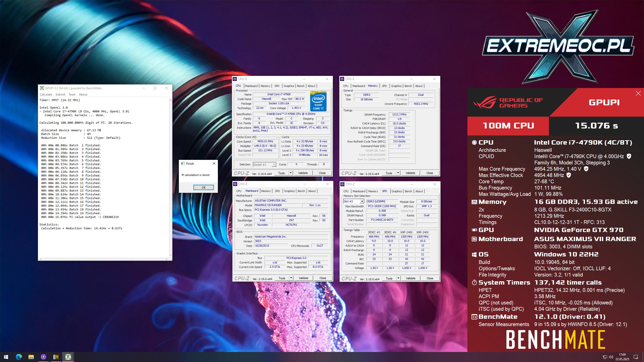This screenshot has height=362, width=644.
Task: Click the Multiplier value x49.0 (8.0 - 49.0)
Action: (265, 146)
